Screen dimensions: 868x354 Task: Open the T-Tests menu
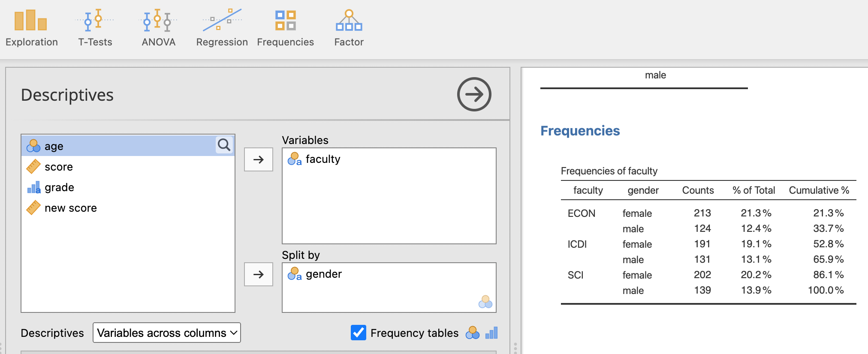(x=95, y=28)
